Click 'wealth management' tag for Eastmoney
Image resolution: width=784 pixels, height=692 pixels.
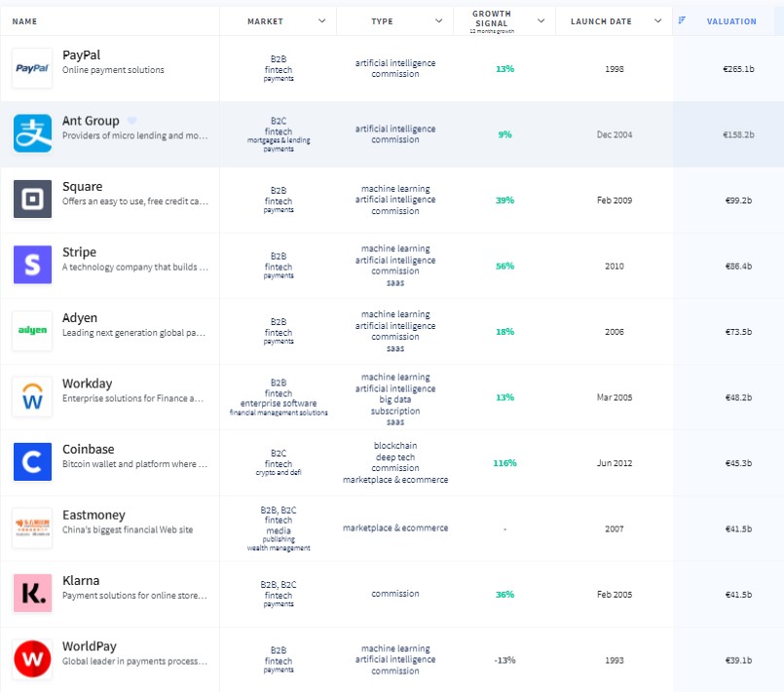pos(279,548)
